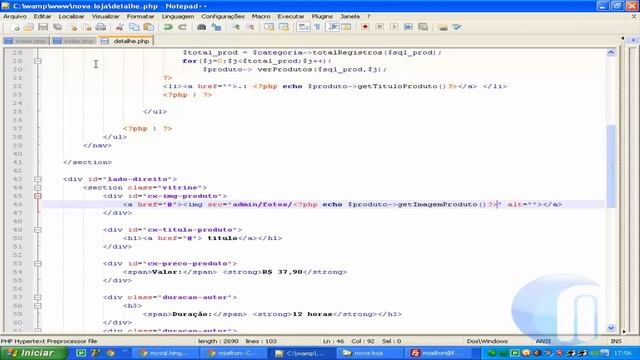Click the Replace toolbar icon
Image resolution: width=640 pixels, height=360 pixels.
point(216,27)
